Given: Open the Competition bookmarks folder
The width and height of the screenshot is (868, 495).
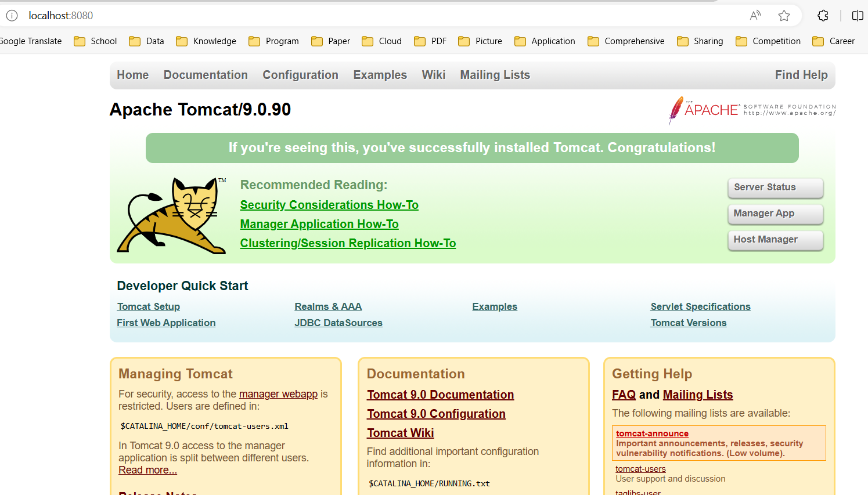Looking at the screenshot, I should pos(768,41).
